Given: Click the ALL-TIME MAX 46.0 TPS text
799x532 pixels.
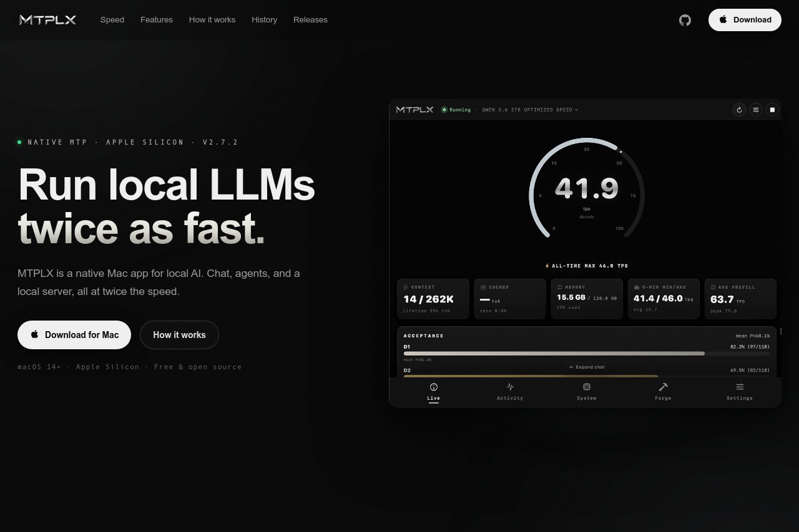Looking at the screenshot, I should (x=590, y=266).
